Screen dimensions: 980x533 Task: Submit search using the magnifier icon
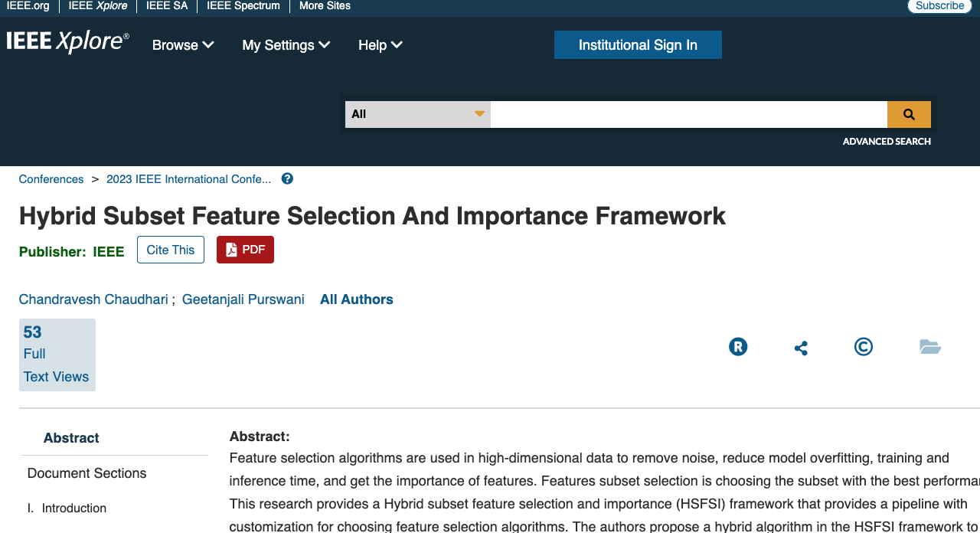[909, 114]
